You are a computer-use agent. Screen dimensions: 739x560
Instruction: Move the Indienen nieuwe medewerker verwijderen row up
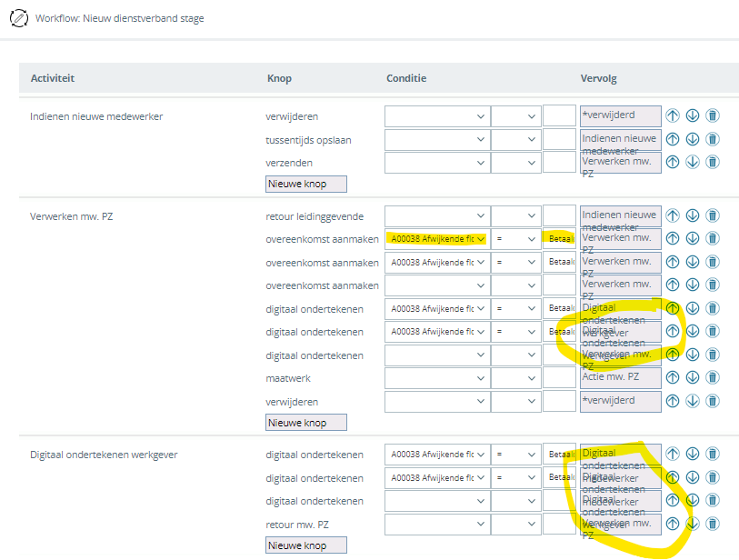[x=673, y=115]
